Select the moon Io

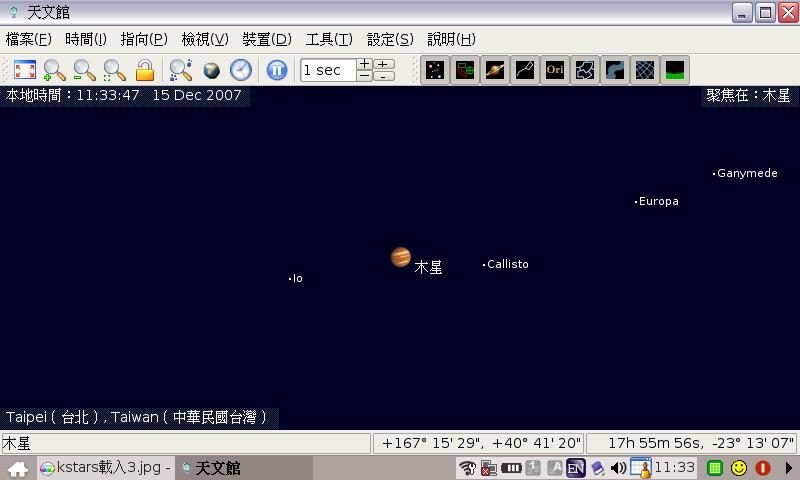296,279
